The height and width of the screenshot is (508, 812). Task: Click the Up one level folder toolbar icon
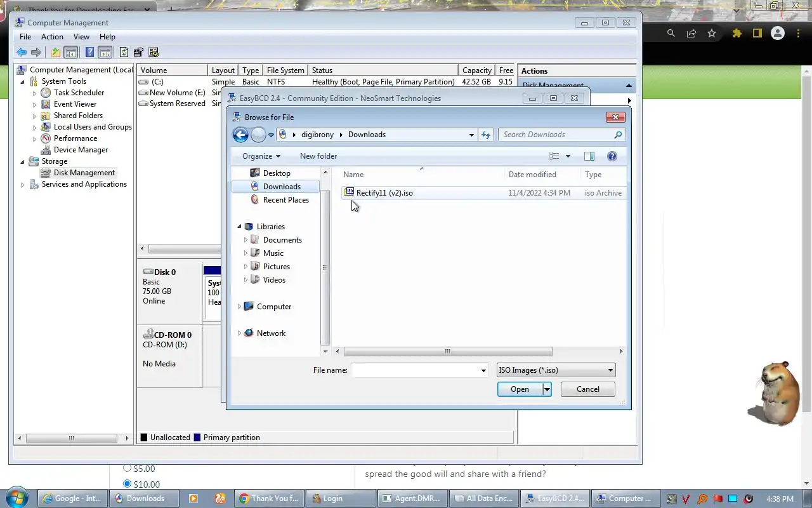pos(56,53)
